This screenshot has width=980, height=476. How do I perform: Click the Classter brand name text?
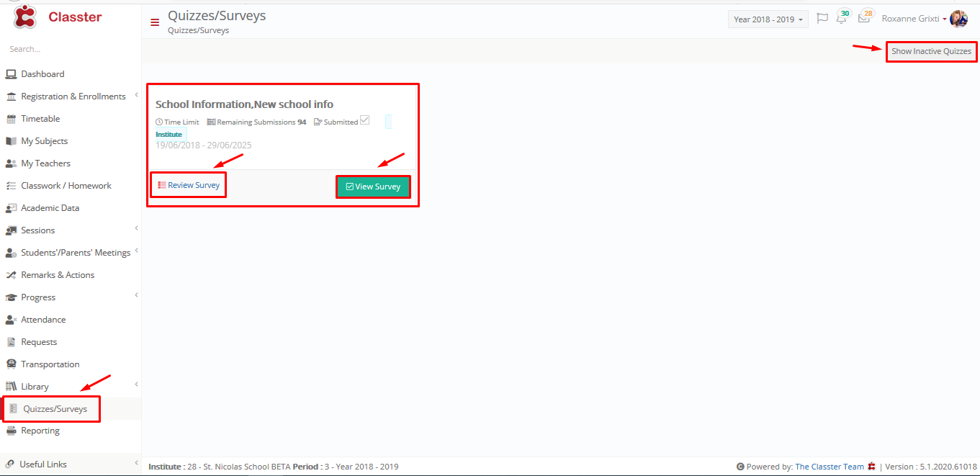(75, 17)
